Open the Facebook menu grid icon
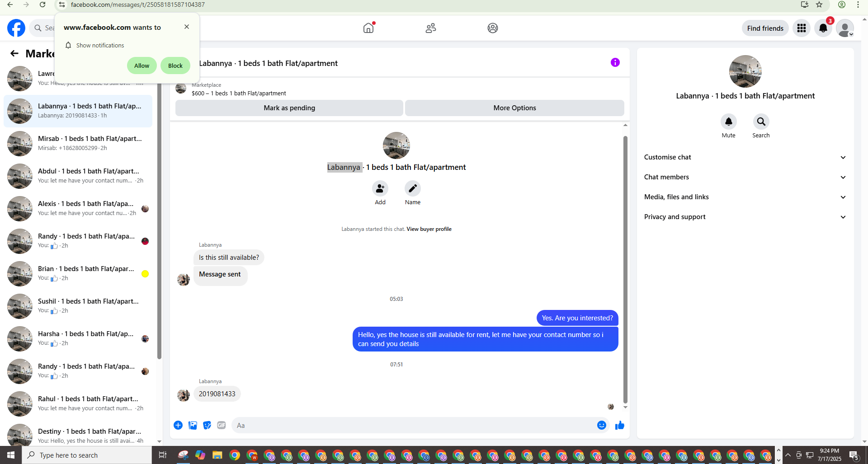The height and width of the screenshot is (464, 868). (802, 28)
